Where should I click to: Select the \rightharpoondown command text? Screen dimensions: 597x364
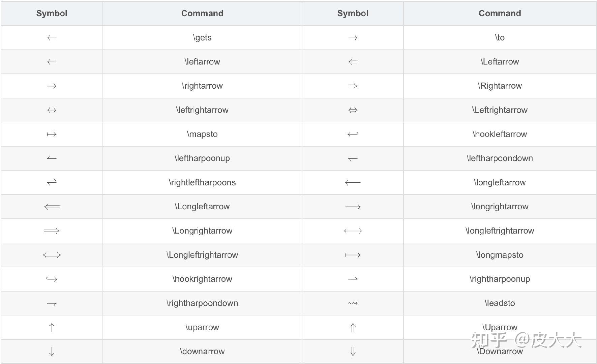pyautogui.click(x=202, y=303)
